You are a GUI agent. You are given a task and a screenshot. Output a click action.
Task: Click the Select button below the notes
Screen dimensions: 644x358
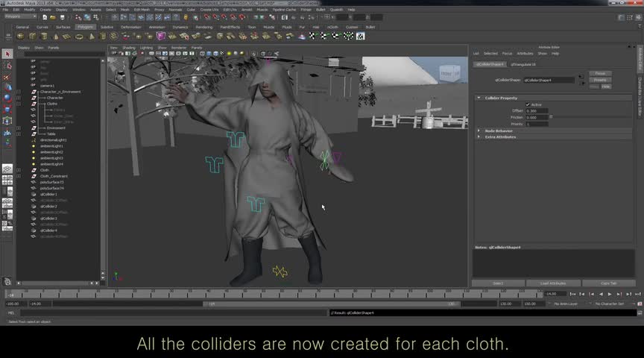tap(498, 283)
